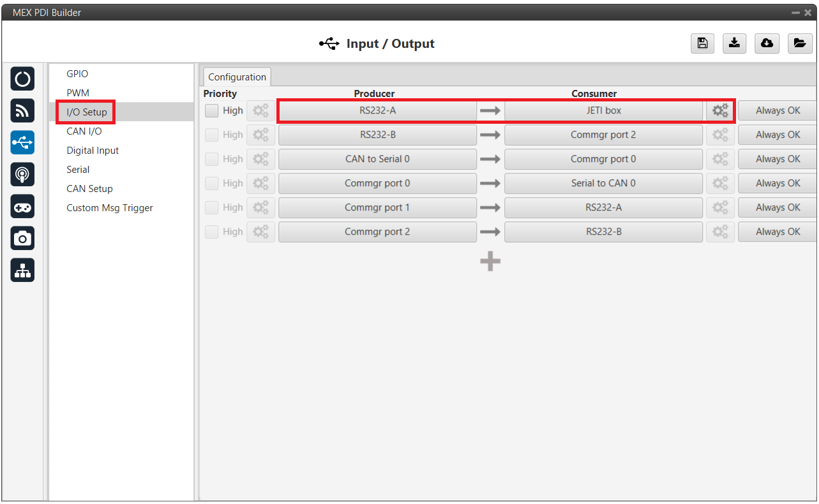Select CAN I/O in the side menu

(x=84, y=131)
